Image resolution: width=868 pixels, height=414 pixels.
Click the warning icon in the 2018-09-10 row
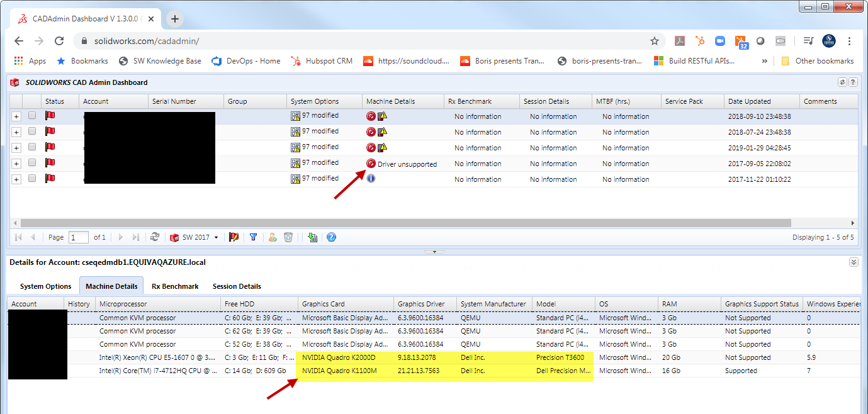[x=382, y=116]
